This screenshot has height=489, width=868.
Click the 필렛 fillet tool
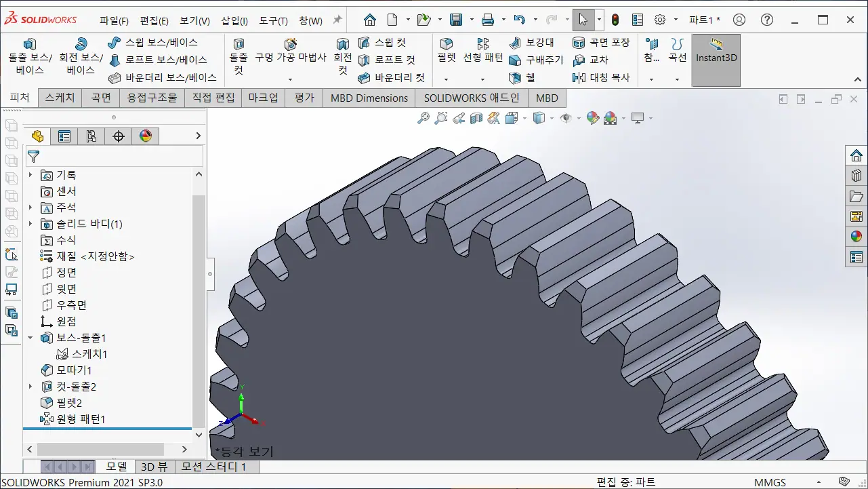tap(446, 50)
